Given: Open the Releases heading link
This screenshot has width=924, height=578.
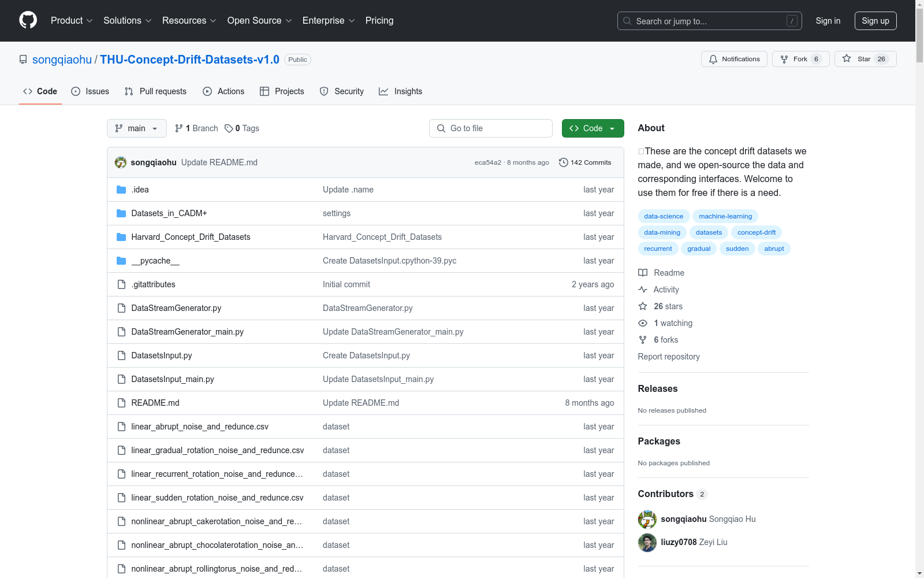Looking at the screenshot, I should tap(658, 388).
